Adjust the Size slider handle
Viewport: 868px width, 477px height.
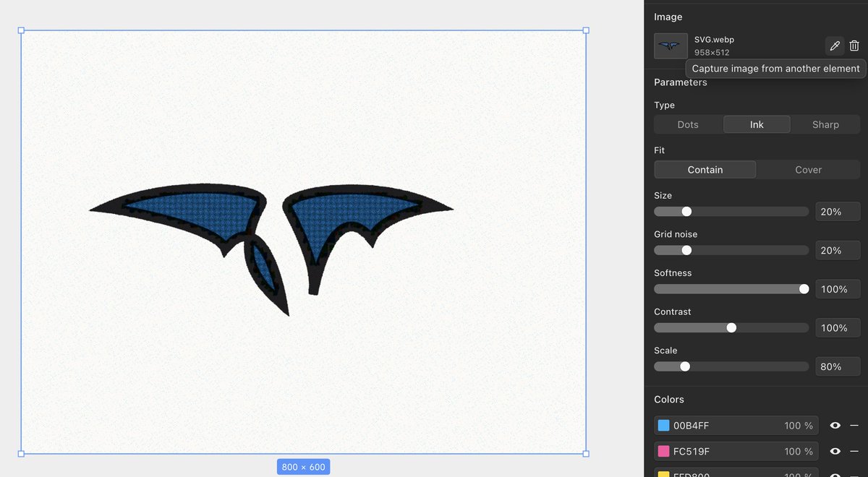[686, 212]
